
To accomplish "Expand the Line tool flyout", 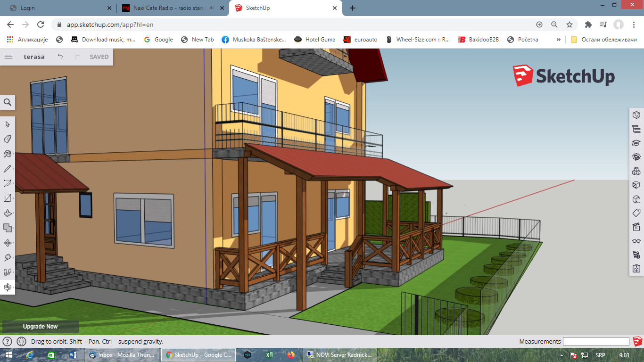I will (8, 169).
